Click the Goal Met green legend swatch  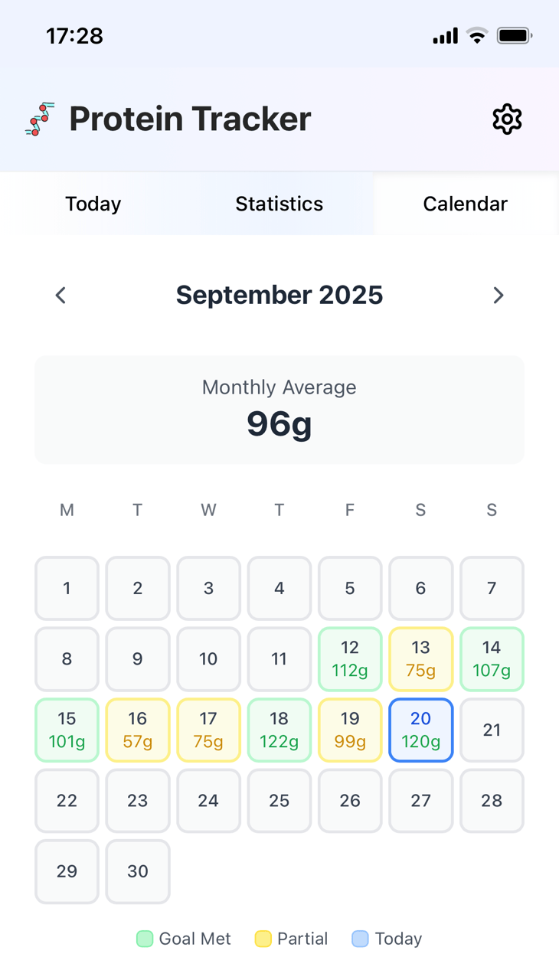[x=145, y=939]
